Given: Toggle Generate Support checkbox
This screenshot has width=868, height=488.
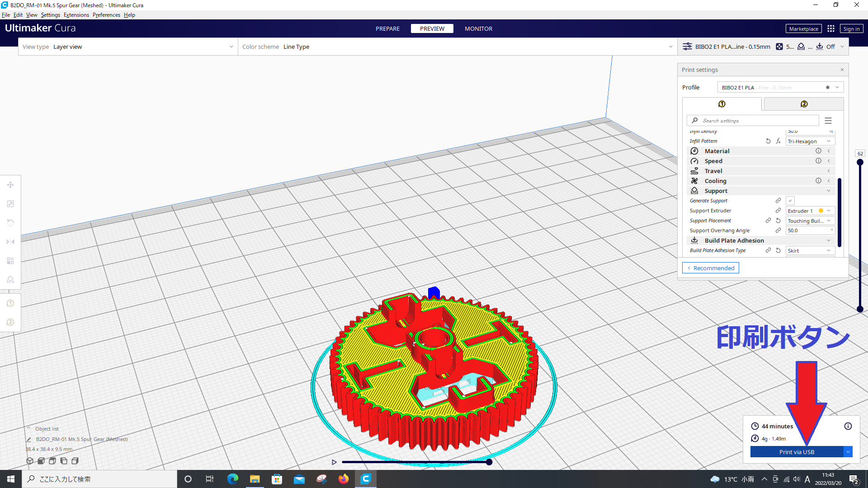Looking at the screenshot, I should [x=790, y=200].
